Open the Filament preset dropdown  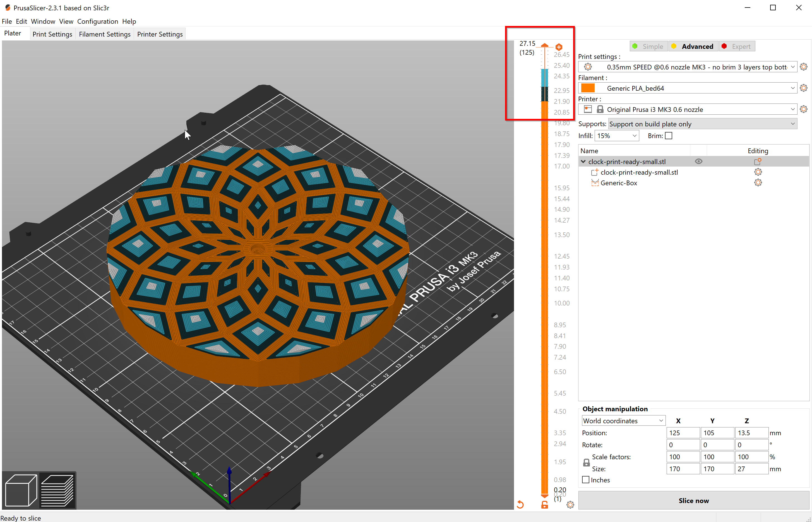click(x=687, y=88)
